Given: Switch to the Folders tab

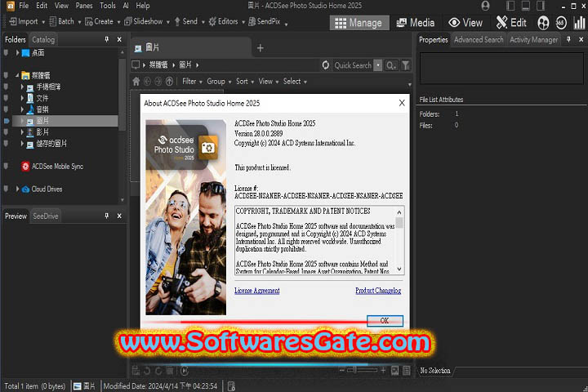Looking at the screenshot, I should pos(15,39).
